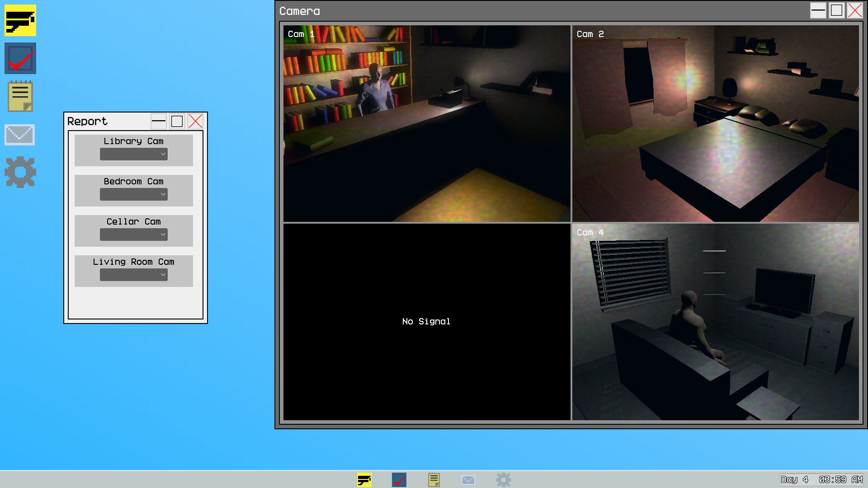Click the No Signal camera feed
This screenshot has height=488, width=868.
pyautogui.click(x=427, y=322)
